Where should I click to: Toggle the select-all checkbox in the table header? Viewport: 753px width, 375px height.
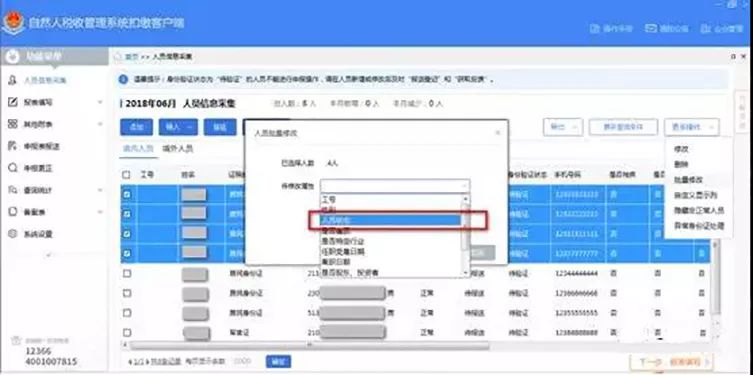point(126,175)
